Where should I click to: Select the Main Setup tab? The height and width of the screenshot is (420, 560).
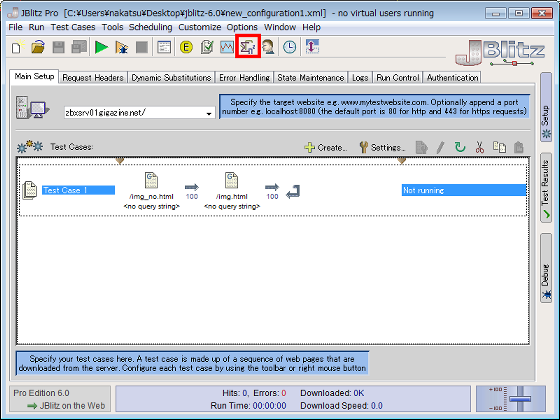click(x=34, y=76)
